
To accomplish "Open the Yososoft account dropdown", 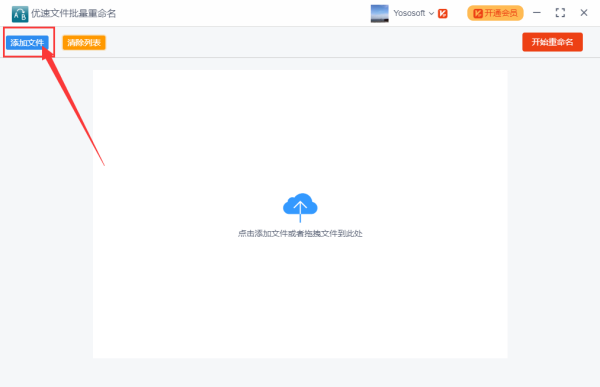I will point(414,13).
